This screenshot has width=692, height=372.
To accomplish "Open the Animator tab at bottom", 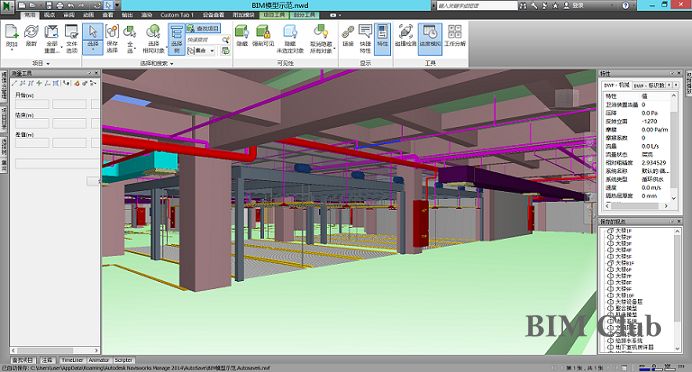I will [99, 361].
